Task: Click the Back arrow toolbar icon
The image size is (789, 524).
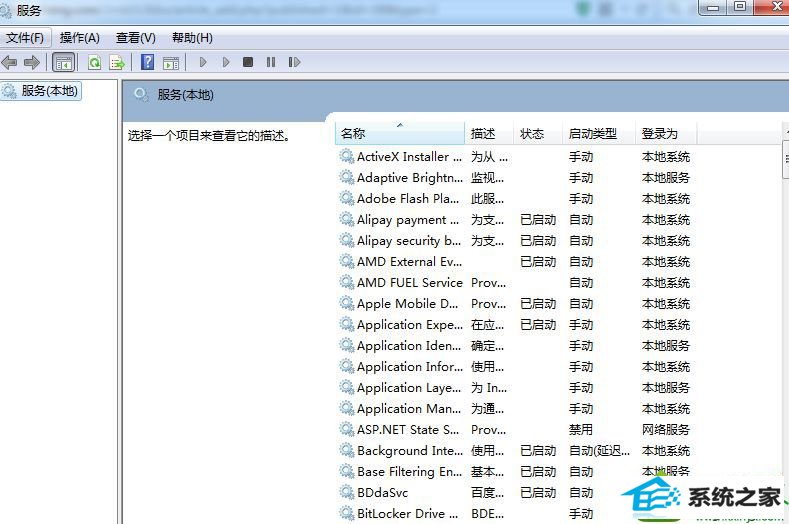Action: [10, 62]
